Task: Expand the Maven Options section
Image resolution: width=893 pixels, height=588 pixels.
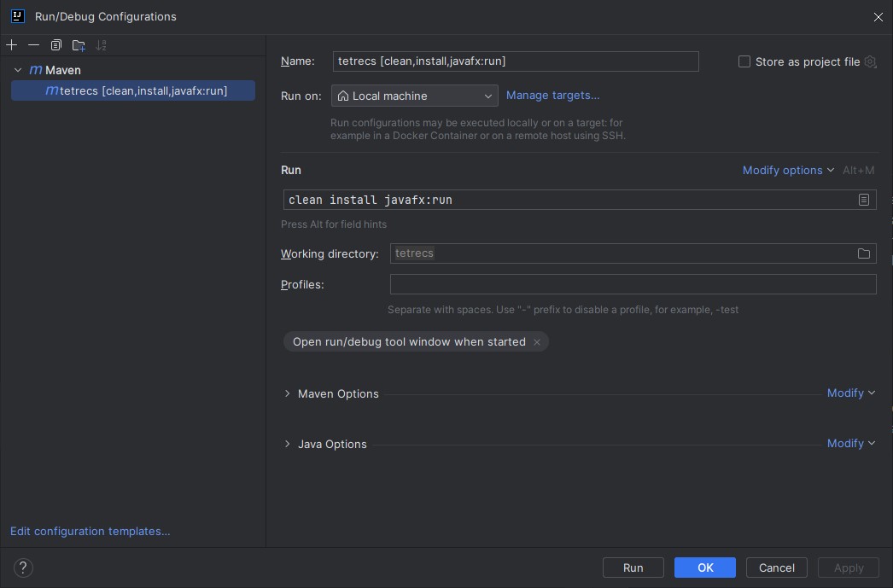Action: pyautogui.click(x=287, y=393)
